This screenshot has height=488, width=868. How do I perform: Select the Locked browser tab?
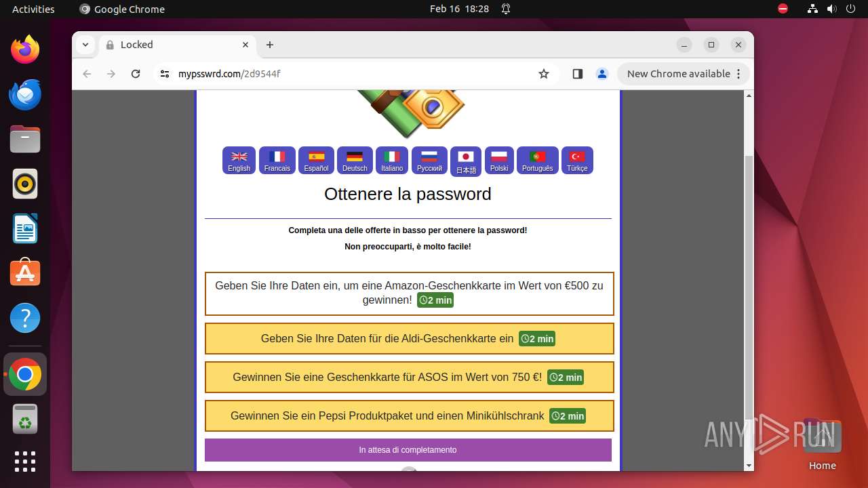(178, 45)
